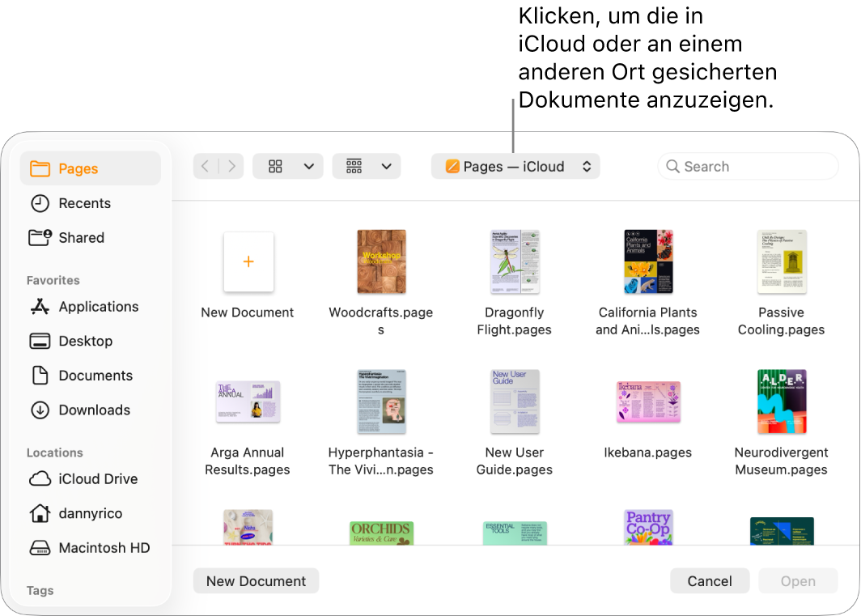Click the Dragonfly Flight.pages file name
861x616 pixels.
(515, 321)
